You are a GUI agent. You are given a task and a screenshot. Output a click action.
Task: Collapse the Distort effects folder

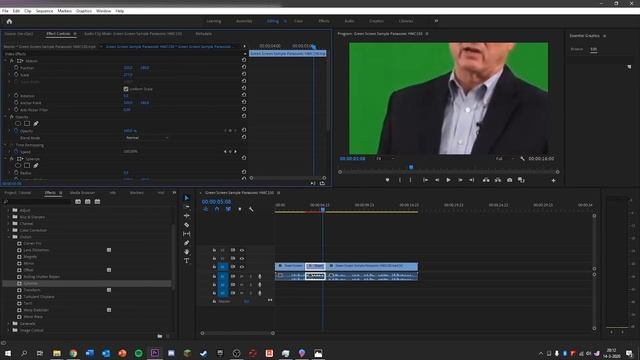(9, 237)
